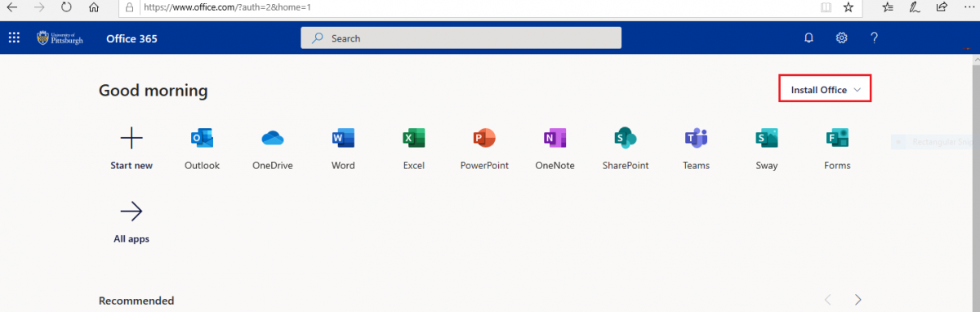980x312 pixels.
Task: Refresh the page with the reload icon
Action: 66,7
